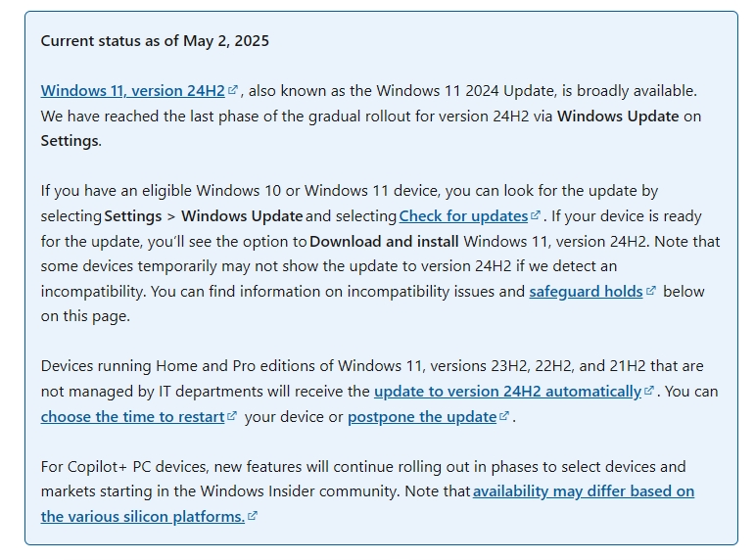The width and height of the screenshot is (755, 560).
Task: Open update to version 24H2 automatically link
Action: coord(507,392)
